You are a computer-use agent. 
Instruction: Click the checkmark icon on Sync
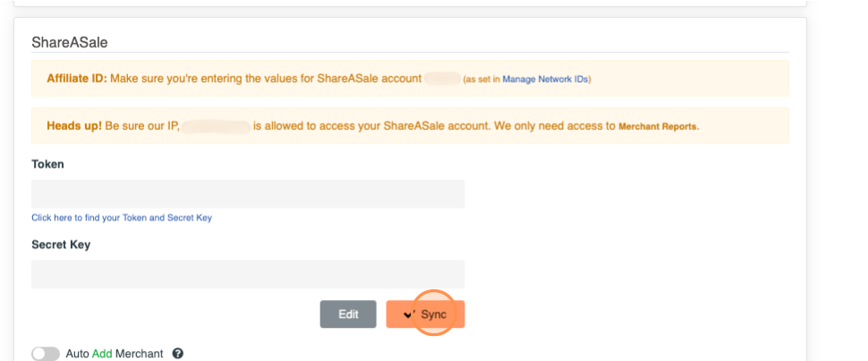pos(408,314)
